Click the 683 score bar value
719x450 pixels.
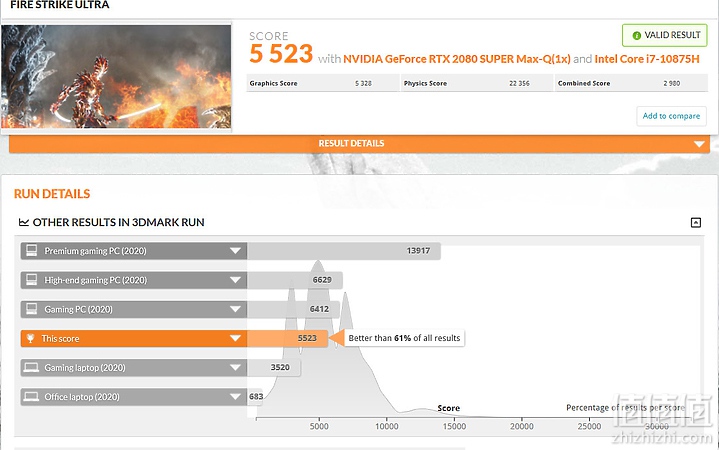pyautogui.click(x=256, y=397)
